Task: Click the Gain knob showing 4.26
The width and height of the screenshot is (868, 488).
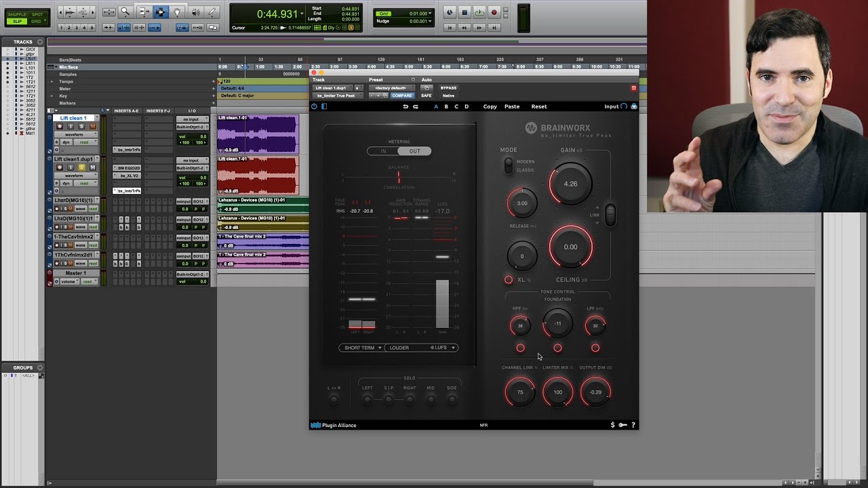Action: (570, 184)
